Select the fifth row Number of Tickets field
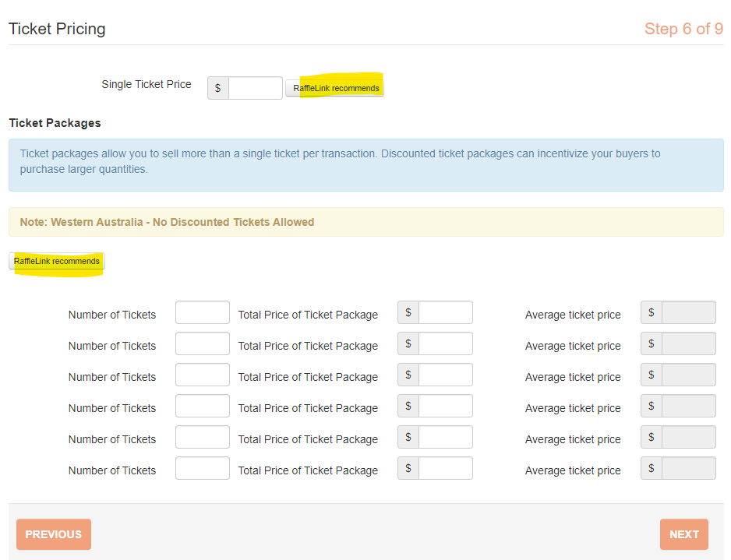Image resolution: width=731 pixels, height=560 pixels. (202, 438)
